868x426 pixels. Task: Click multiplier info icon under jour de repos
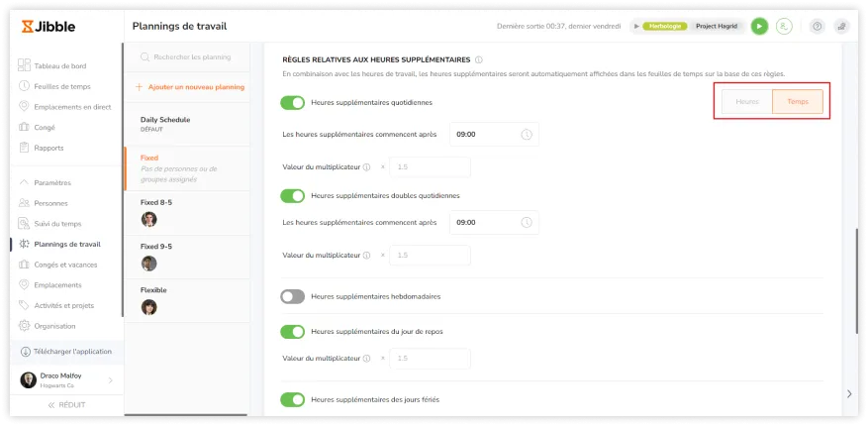[x=366, y=359]
